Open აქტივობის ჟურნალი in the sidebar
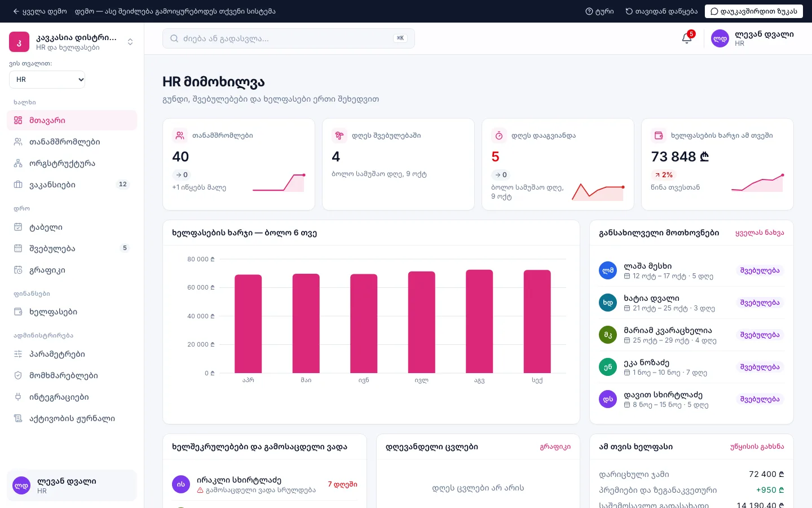This screenshot has height=508, width=812. pos(72,418)
